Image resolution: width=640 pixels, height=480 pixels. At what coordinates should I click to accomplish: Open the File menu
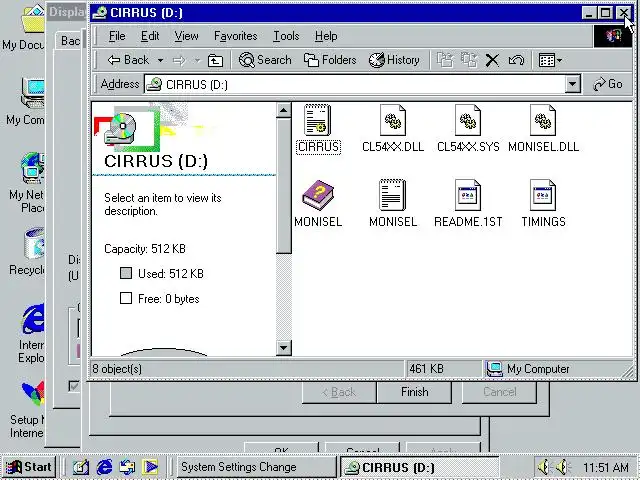coord(117,36)
